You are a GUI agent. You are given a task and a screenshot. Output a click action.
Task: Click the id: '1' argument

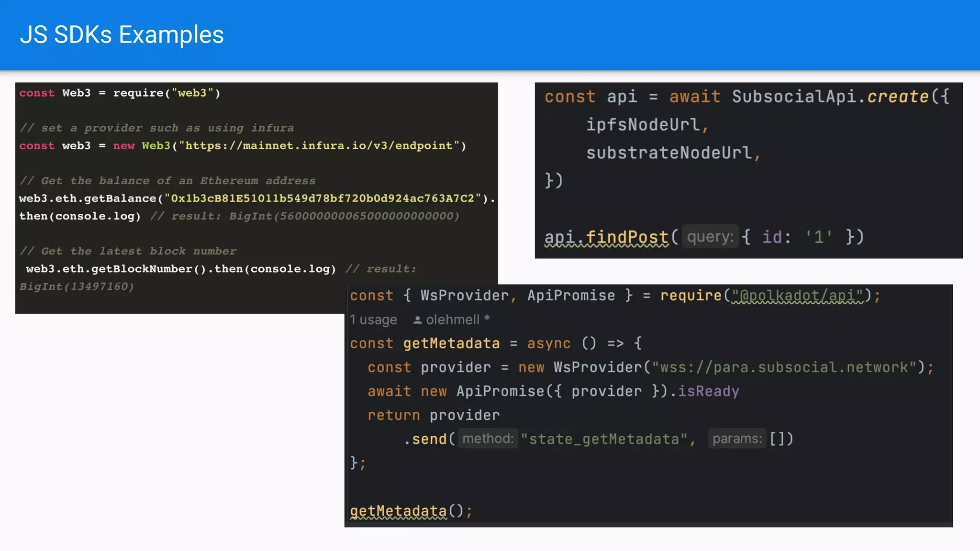tap(798, 237)
